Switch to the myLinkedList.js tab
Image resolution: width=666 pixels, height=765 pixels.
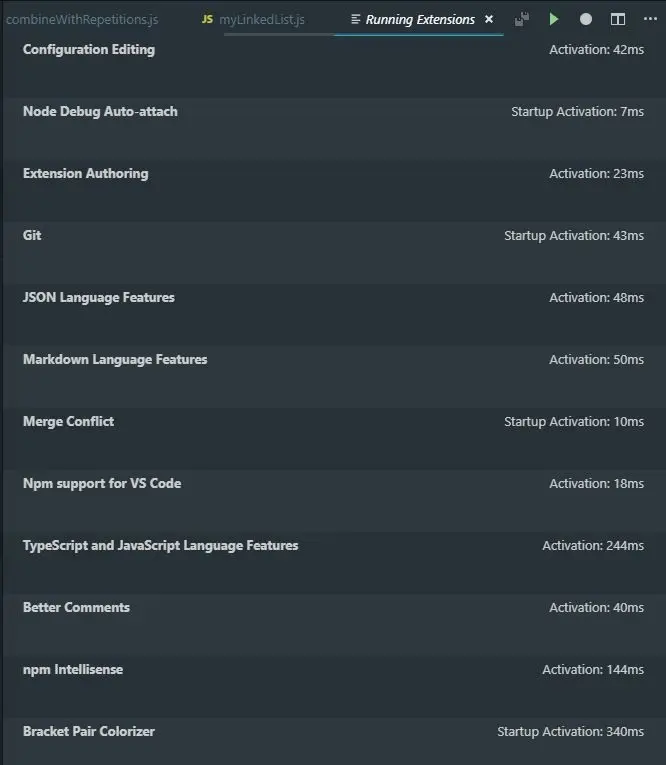point(253,19)
